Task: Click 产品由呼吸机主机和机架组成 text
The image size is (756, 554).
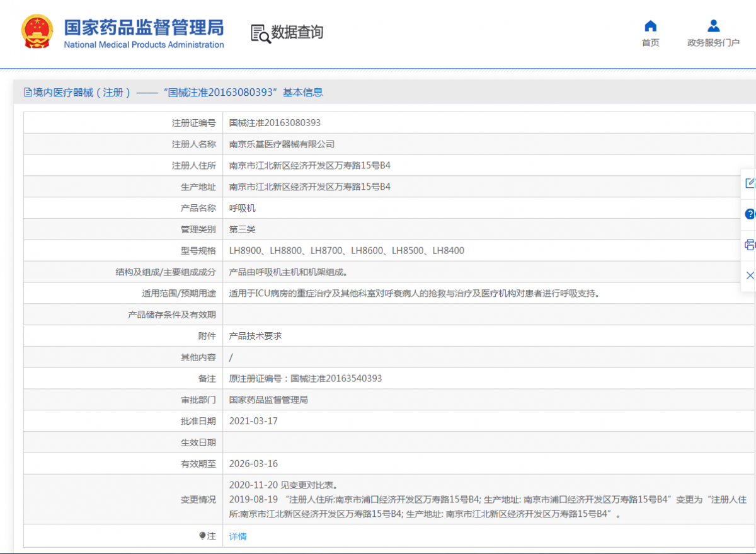Action: tap(289, 272)
